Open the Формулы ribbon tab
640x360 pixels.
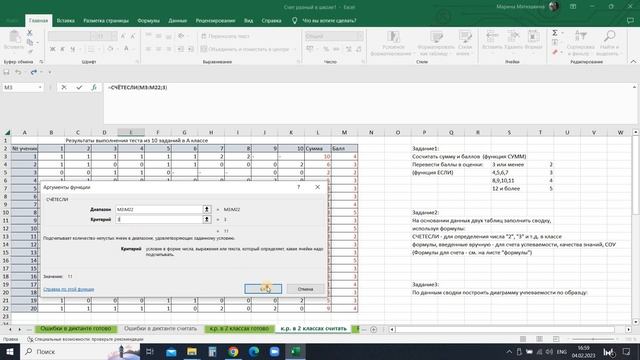click(x=149, y=20)
